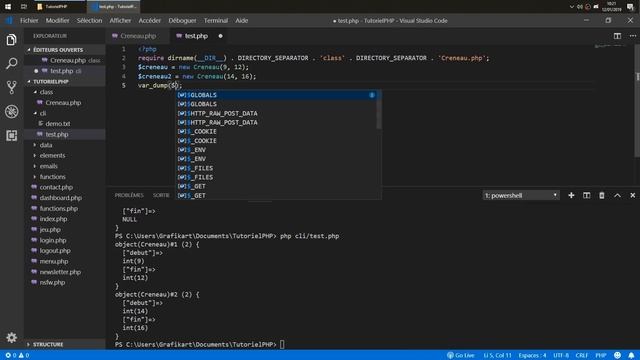The width and height of the screenshot is (640, 360).
Task: Kill terminal with trash icon
Action: (602, 196)
